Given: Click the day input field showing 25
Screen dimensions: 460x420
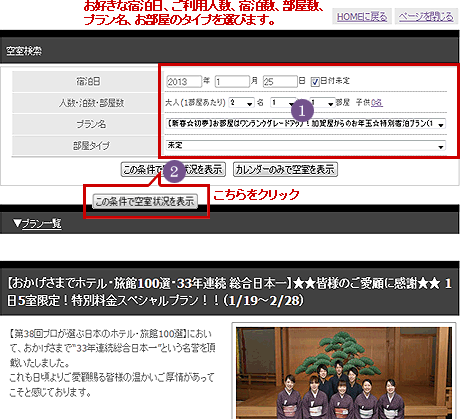Looking at the screenshot, I should point(280,82).
